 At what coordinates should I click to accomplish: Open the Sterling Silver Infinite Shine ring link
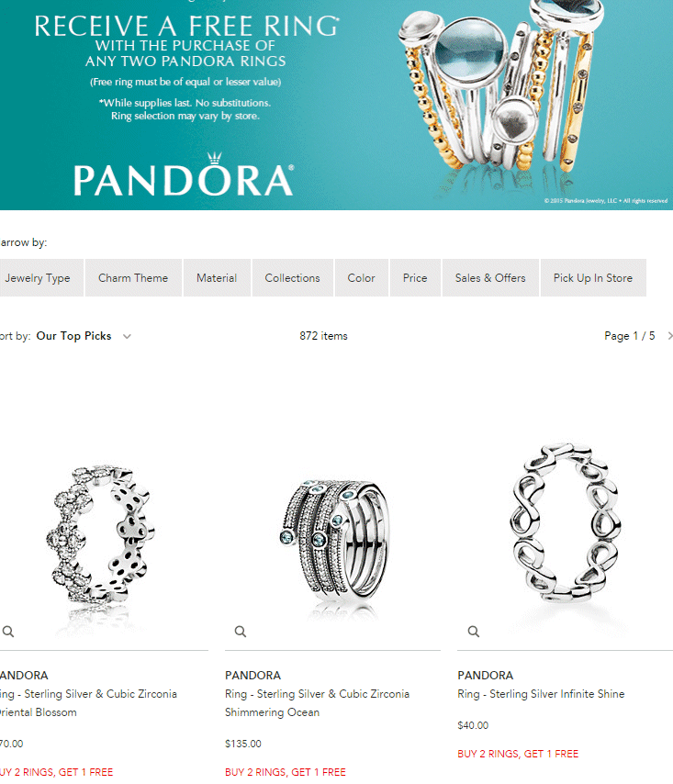(541, 694)
